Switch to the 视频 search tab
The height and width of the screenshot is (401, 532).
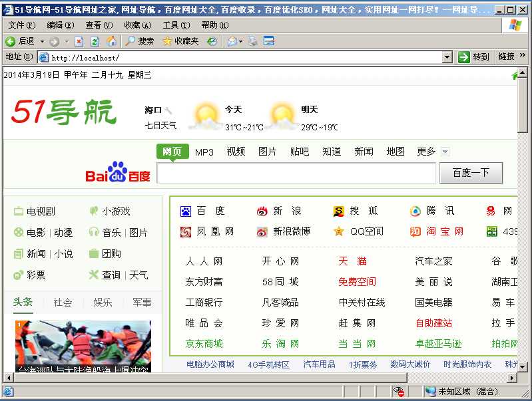[236, 152]
